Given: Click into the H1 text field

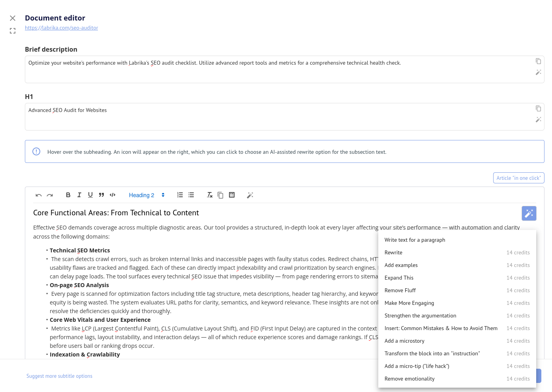Looking at the screenshot, I should click(276, 116).
